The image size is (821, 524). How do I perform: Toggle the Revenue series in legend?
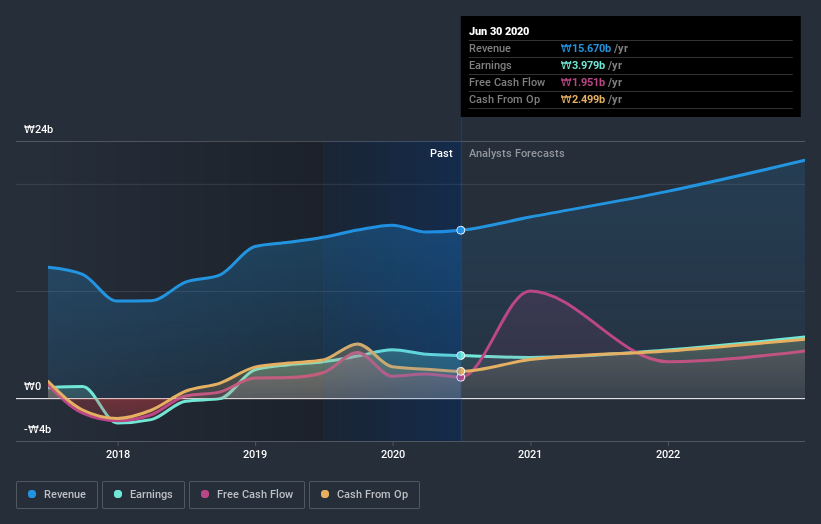point(57,495)
